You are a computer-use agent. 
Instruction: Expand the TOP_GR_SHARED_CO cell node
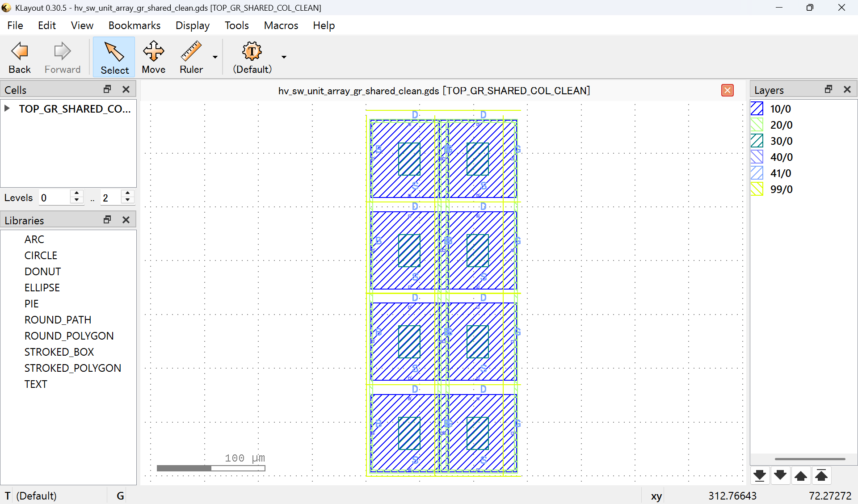tap(7, 108)
